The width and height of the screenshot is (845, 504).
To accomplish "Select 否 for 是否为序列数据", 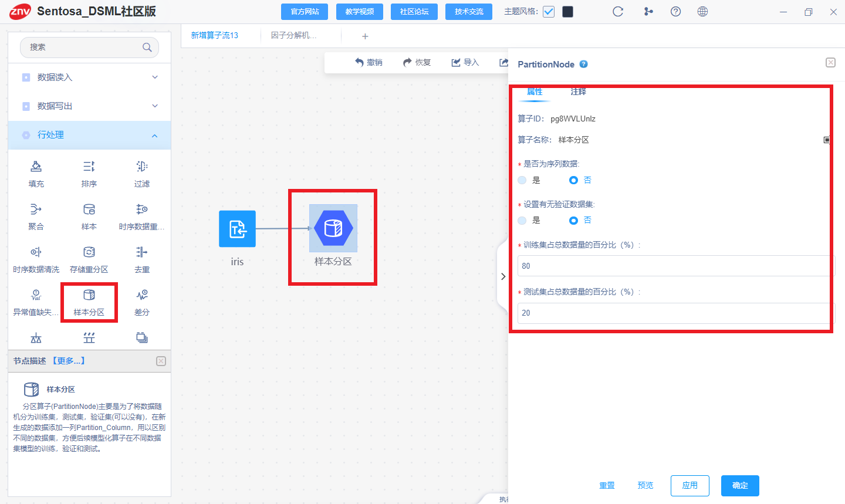I will coord(573,180).
